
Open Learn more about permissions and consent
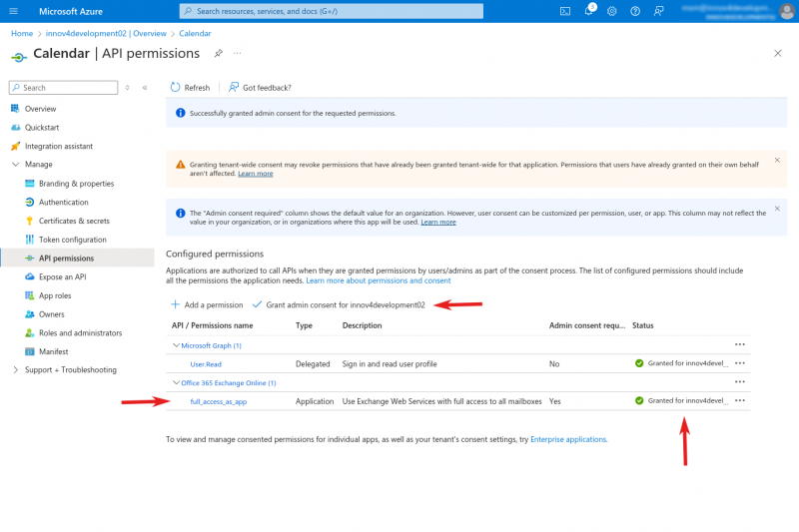pos(379,280)
